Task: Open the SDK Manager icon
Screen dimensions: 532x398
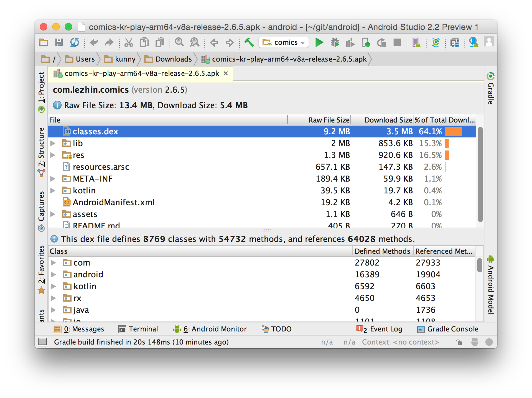Action: pyautogui.click(x=474, y=42)
